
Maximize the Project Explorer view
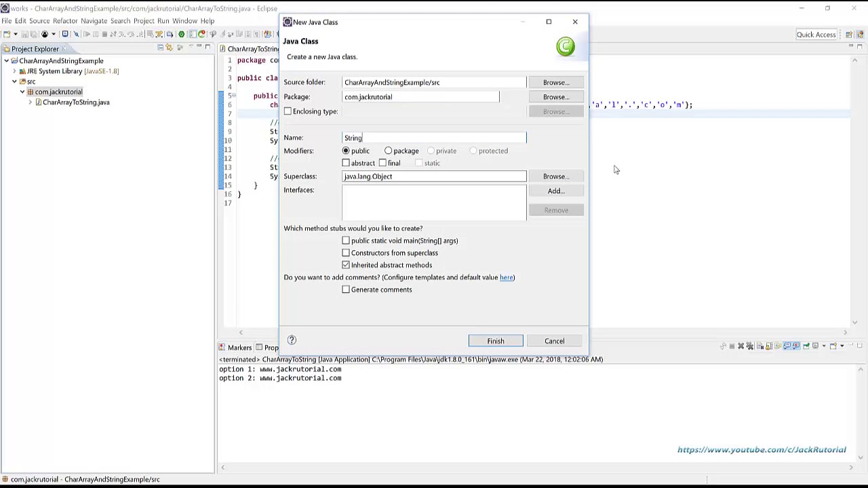point(208,47)
